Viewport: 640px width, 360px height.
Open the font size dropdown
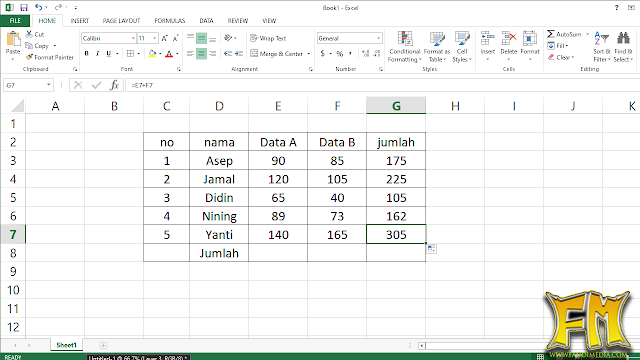point(155,38)
